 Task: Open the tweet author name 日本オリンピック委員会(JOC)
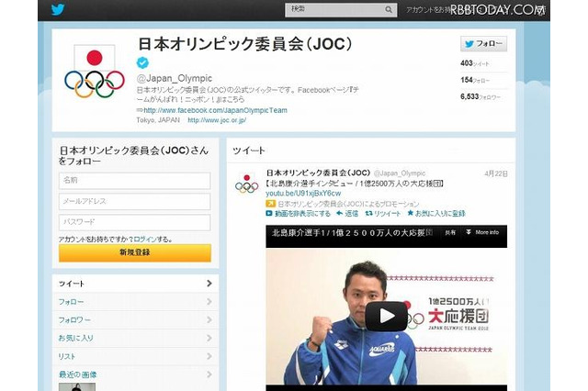[318, 173]
